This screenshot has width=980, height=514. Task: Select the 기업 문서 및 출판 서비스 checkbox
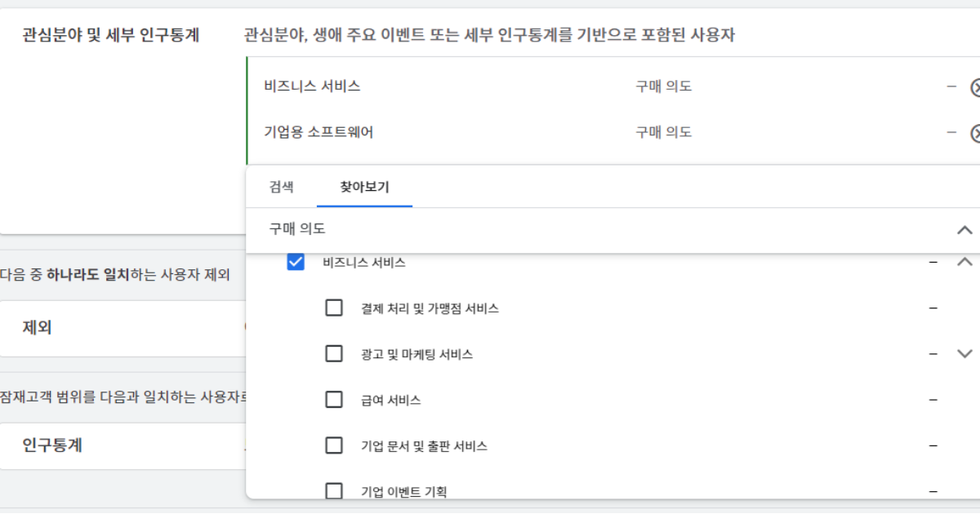(334, 446)
